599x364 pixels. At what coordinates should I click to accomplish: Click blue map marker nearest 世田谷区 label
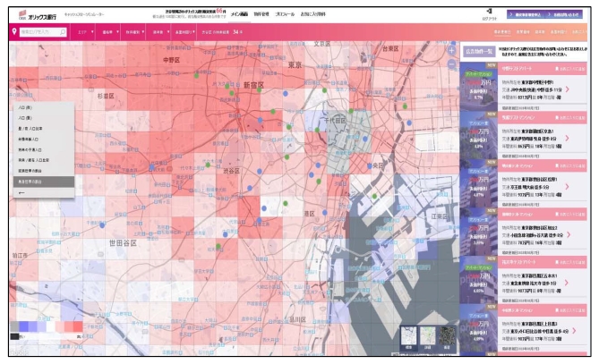[102, 225]
